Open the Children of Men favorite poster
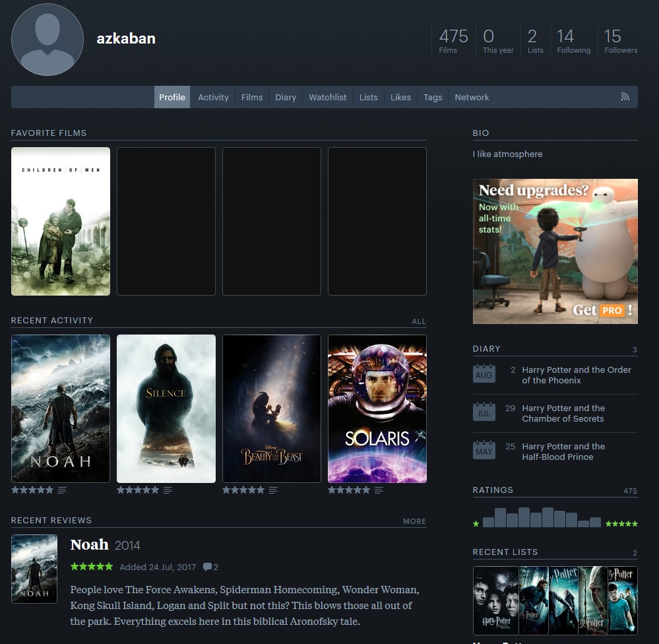The image size is (659, 644). 61,221
